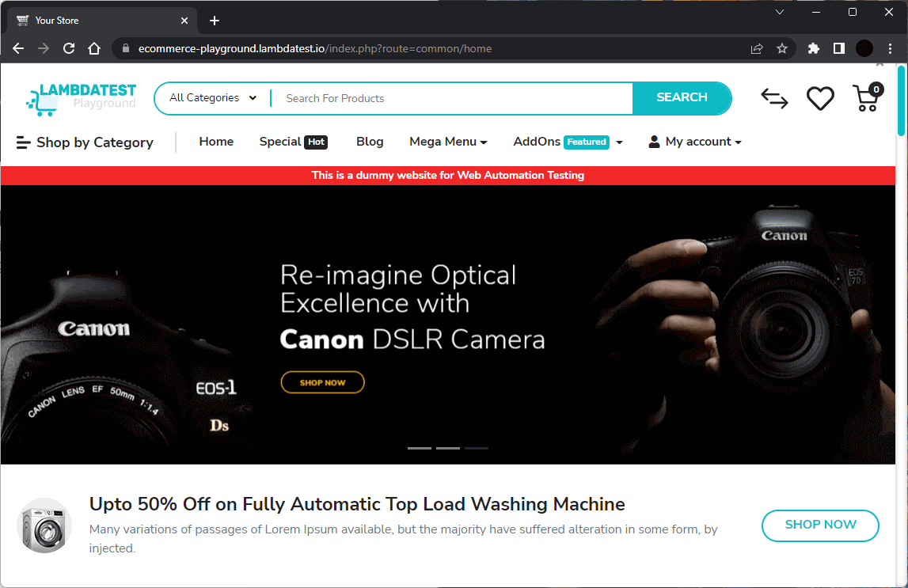The height and width of the screenshot is (588, 908).
Task: Open the AddOns Featured dropdown
Action: click(564, 141)
